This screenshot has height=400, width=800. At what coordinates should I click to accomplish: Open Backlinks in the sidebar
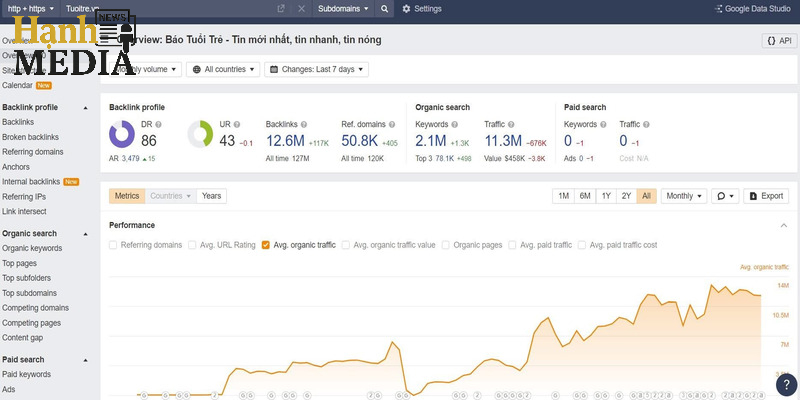point(18,122)
